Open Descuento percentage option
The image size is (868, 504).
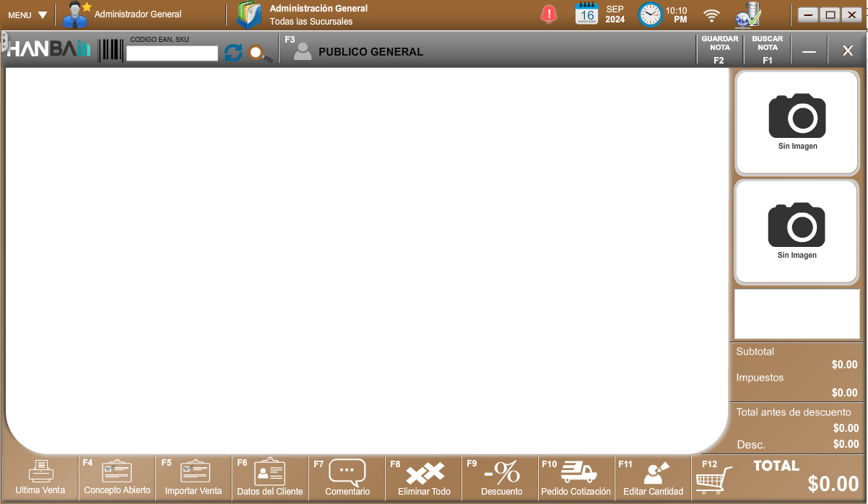pos(501,478)
